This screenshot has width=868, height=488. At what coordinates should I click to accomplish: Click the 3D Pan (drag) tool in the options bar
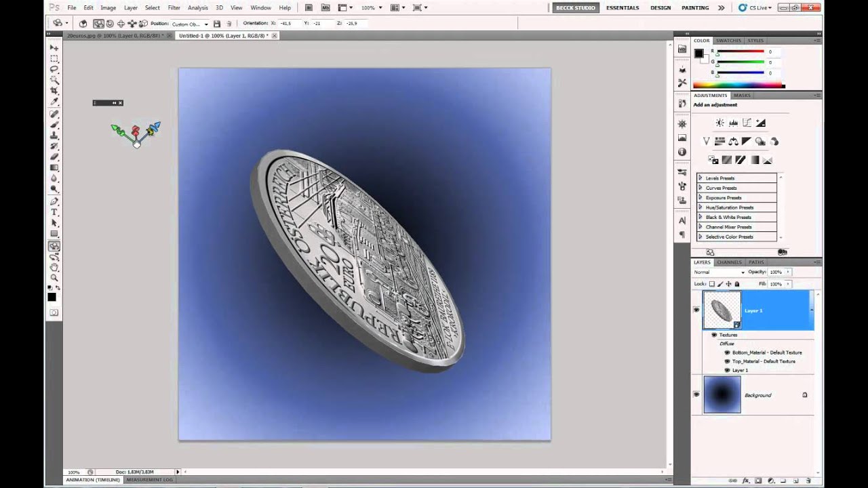click(121, 23)
